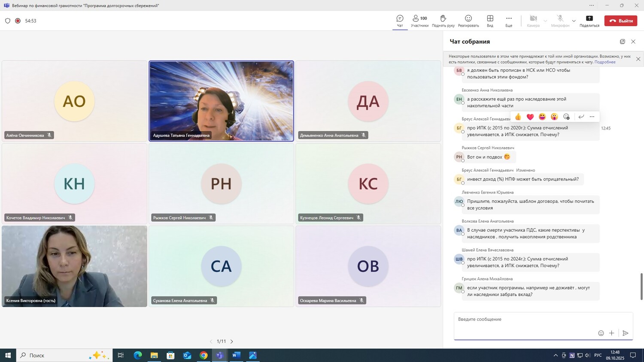This screenshot has width=644, height=362.
Task: Open the Participants list
Action: coord(419,21)
